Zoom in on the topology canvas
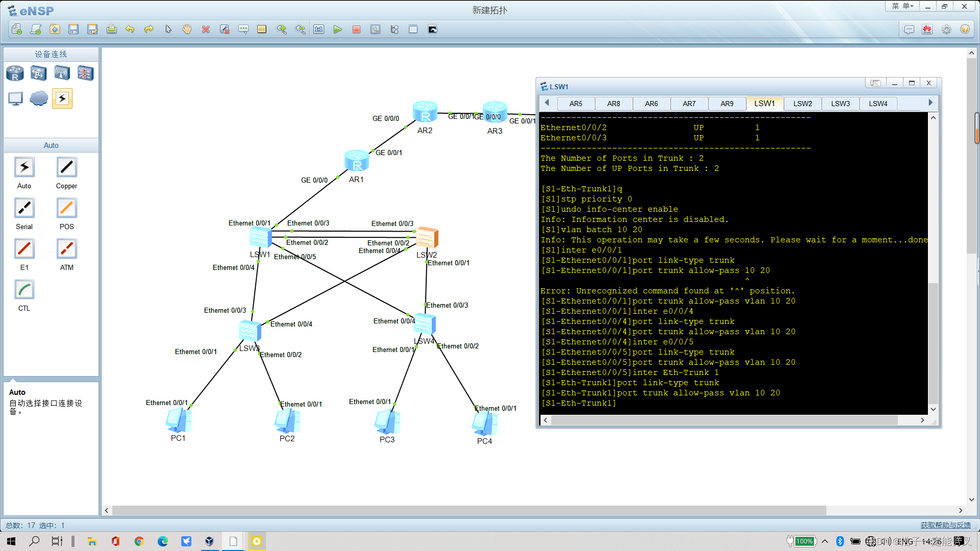The image size is (980, 551). click(281, 30)
